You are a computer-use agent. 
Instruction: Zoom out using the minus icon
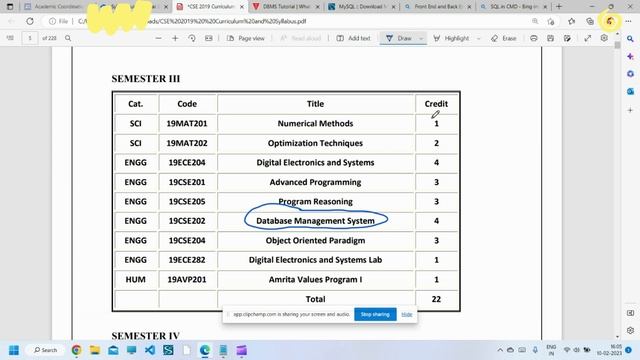(158, 38)
